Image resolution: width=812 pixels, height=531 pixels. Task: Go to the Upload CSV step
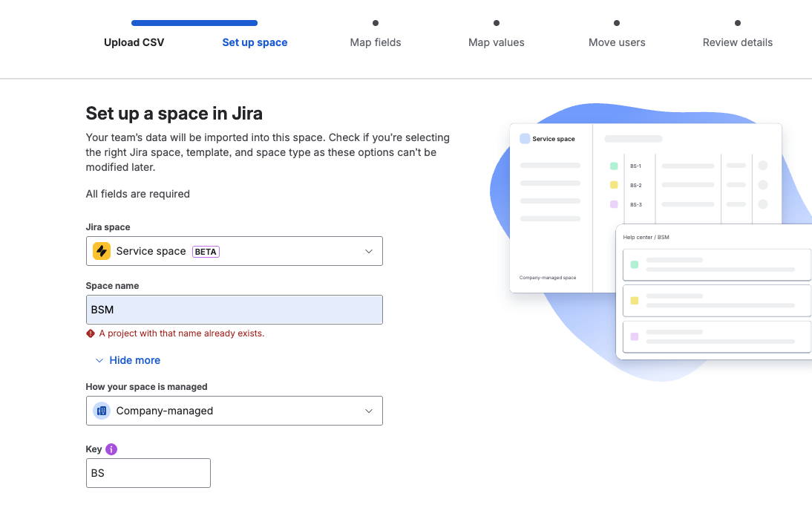(134, 42)
